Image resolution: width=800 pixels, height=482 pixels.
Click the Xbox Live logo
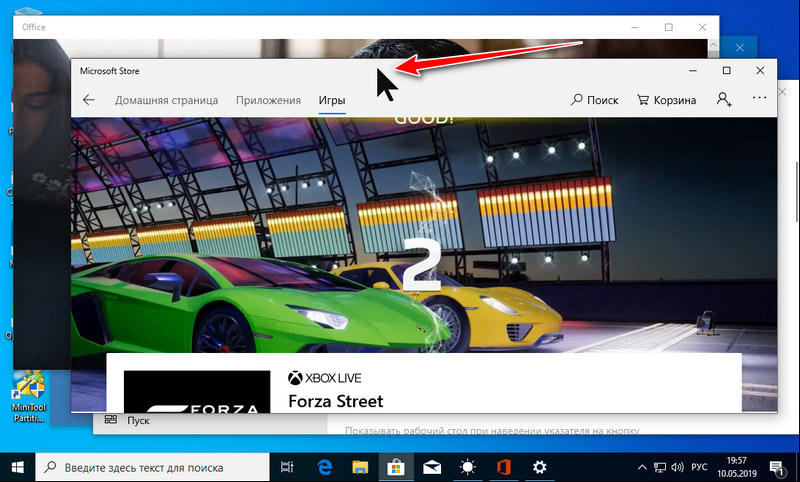pos(324,378)
